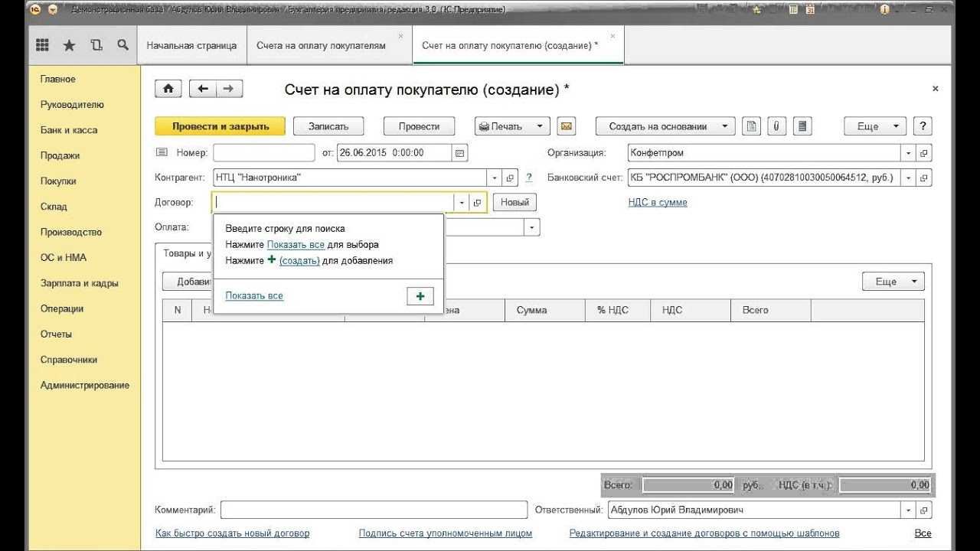Send the invoice by email envelope icon
The height and width of the screenshot is (551, 980).
(x=566, y=126)
